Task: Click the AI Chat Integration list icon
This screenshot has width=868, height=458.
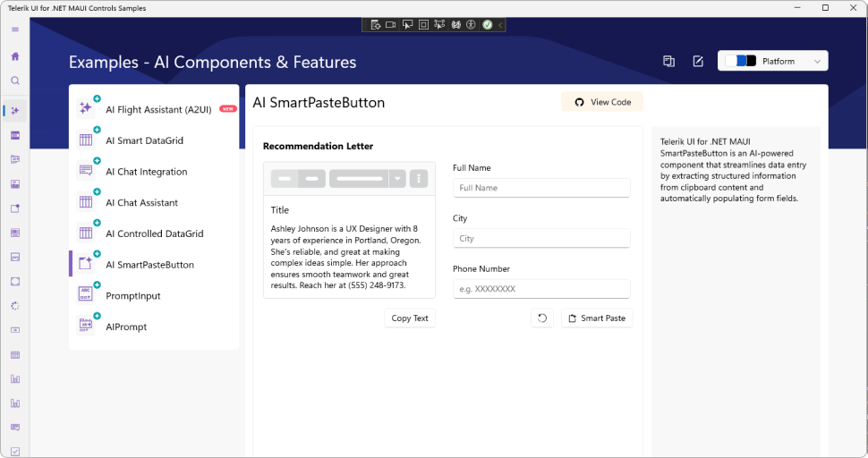Action: pyautogui.click(x=86, y=171)
